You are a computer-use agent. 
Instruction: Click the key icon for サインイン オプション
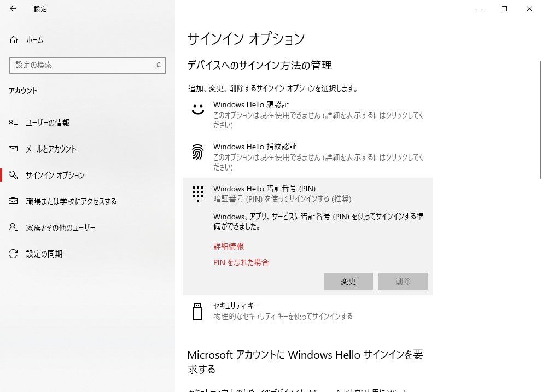tap(13, 175)
